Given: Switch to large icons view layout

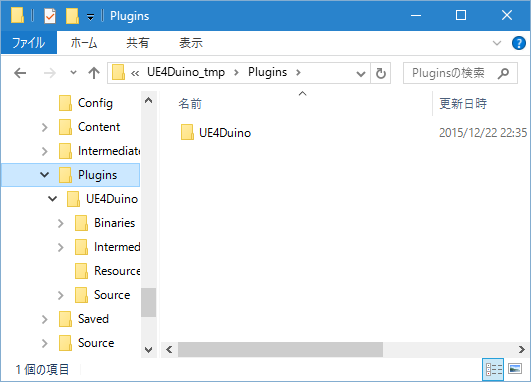Looking at the screenshot, I should [x=515, y=369].
